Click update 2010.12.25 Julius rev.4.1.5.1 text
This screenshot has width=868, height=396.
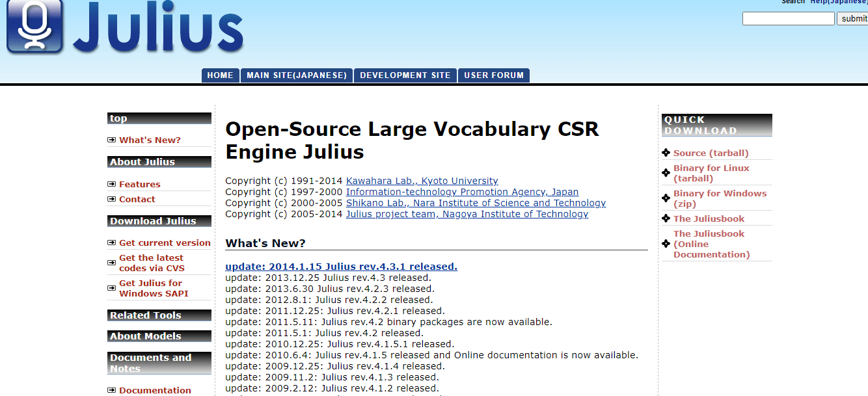tap(340, 344)
